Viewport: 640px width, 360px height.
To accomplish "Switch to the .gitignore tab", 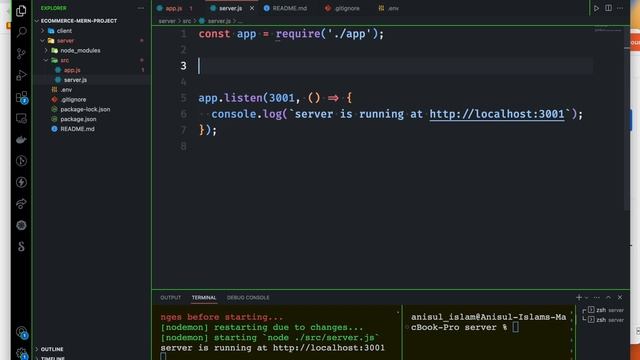I will coord(347,8).
